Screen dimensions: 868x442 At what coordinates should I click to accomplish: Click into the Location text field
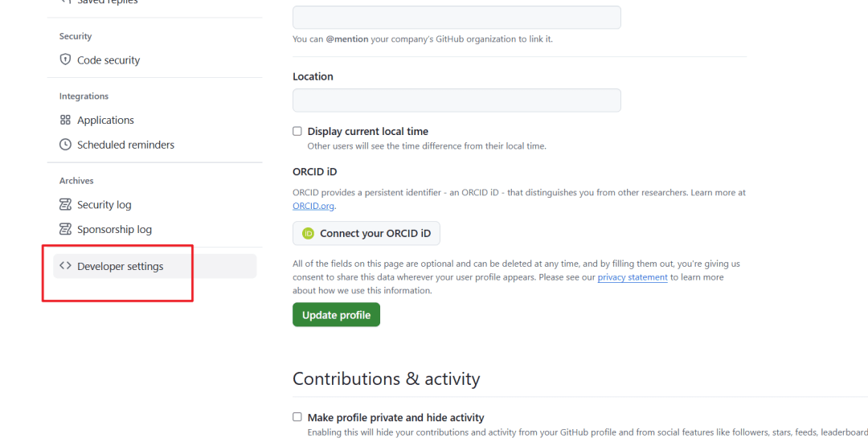pyautogui.click(x=457, y=100)
